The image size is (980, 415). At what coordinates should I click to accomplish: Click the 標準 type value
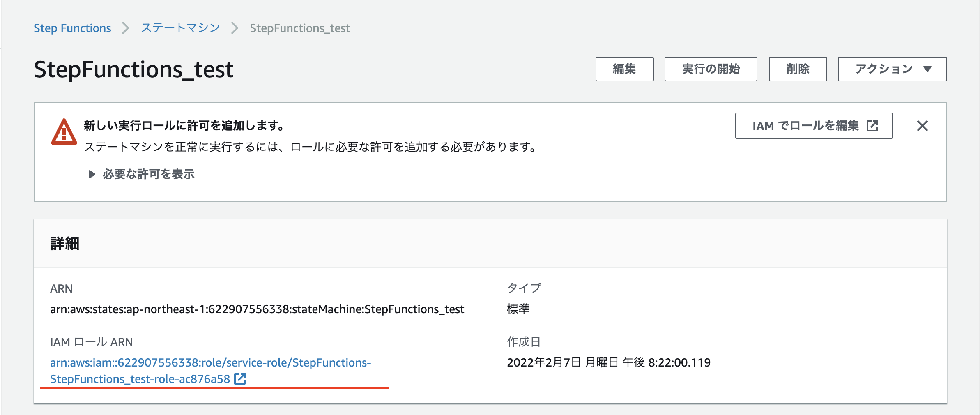click(518, 309)
